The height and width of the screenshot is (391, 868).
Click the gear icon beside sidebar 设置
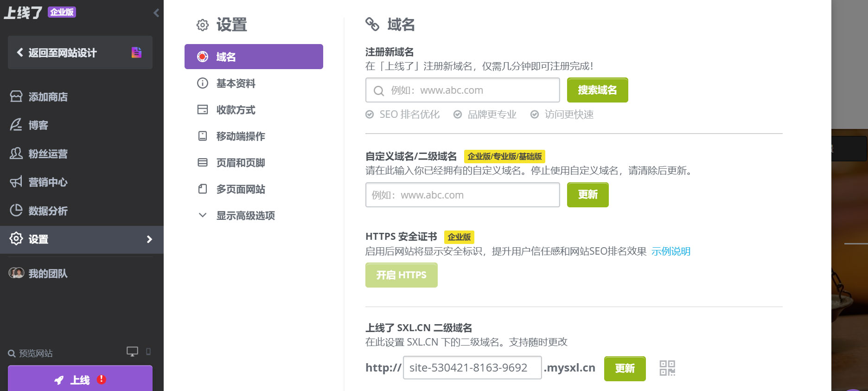[x=16, y=238]
